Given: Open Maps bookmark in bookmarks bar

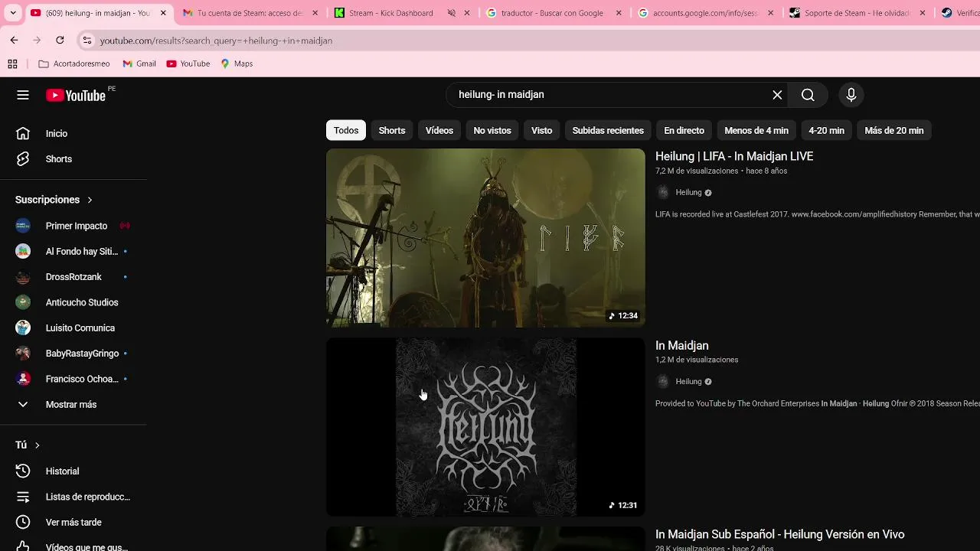Looking at the screenshot, I should (237, 64).
